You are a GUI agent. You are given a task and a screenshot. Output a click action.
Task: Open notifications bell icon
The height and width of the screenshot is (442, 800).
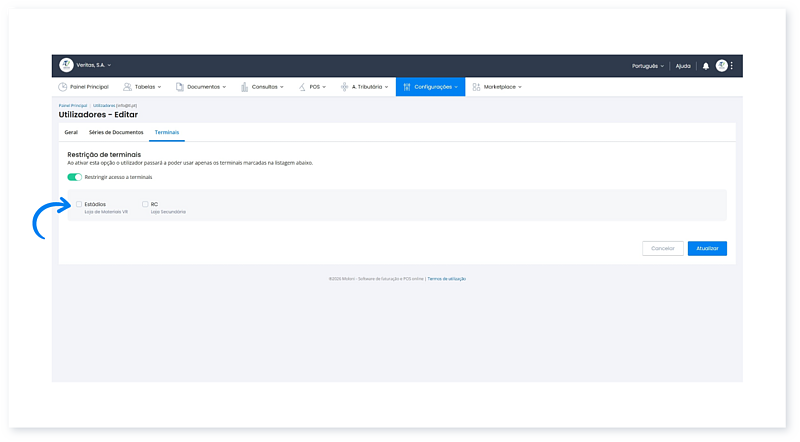[706, 66]
